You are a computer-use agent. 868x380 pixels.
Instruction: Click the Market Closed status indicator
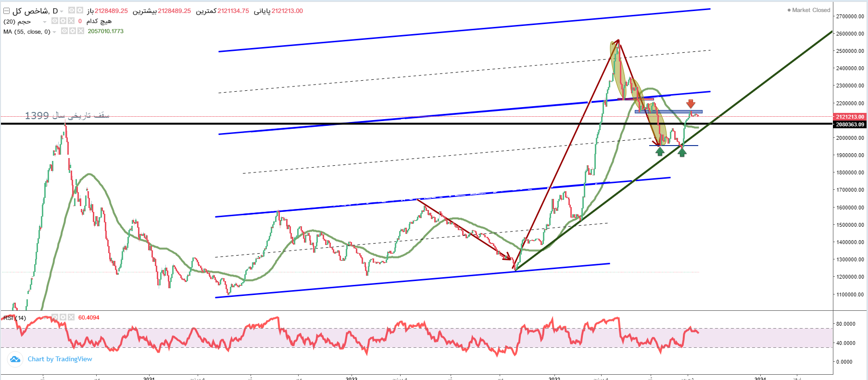tap(809, 10)
